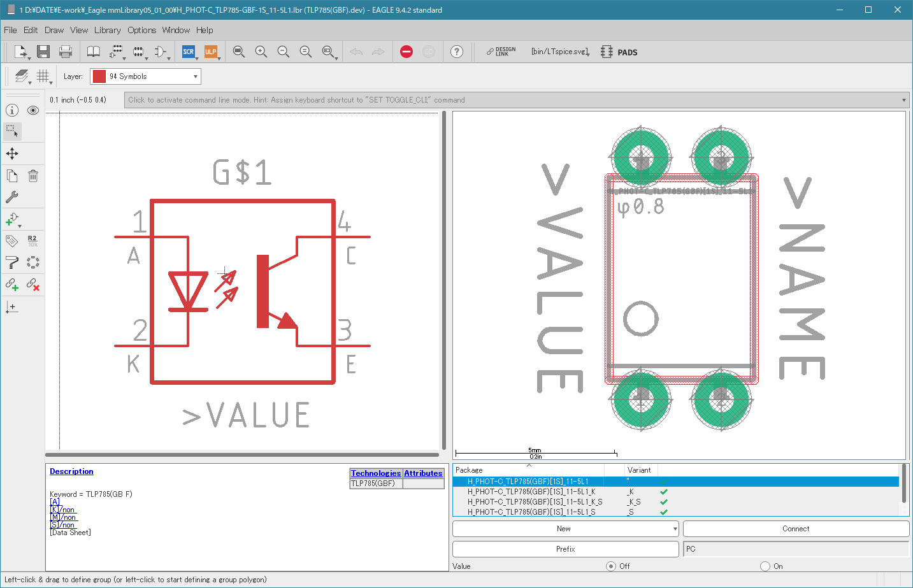Click the PADS toolbar button
Screen dimensions: 913x588
619,52
